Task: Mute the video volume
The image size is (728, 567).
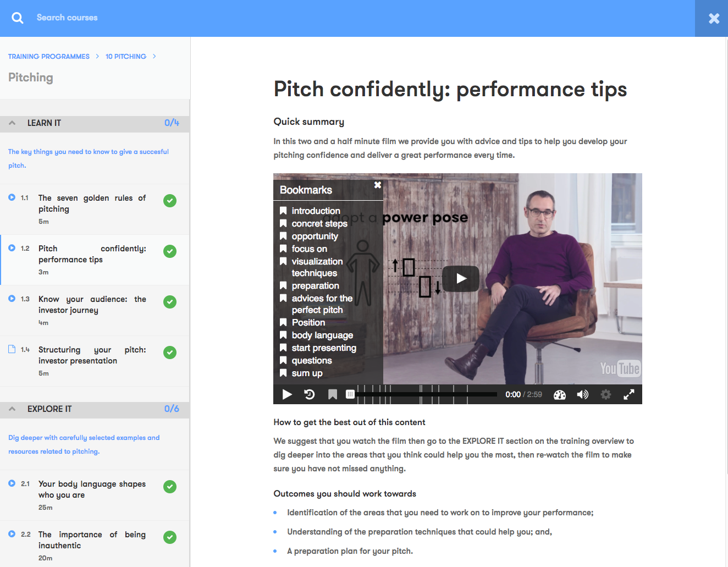Action: click(582, 394)
